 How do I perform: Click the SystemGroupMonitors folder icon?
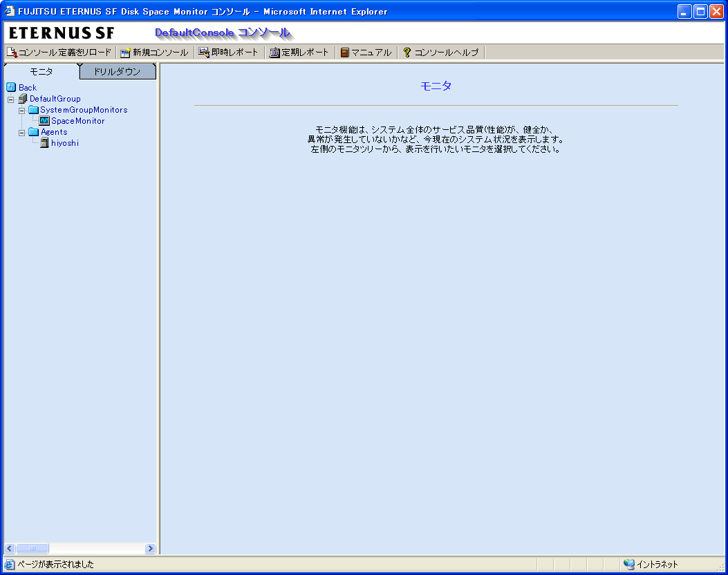33,109
